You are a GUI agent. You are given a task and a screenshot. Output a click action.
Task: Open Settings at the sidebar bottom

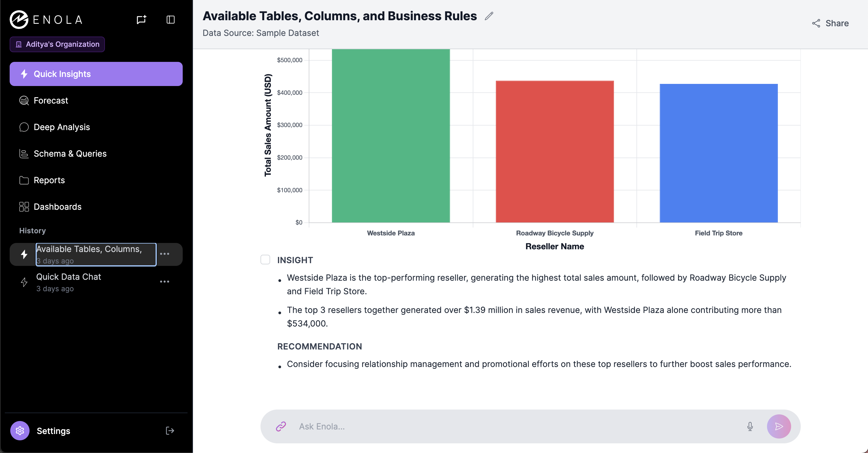(53, 431)
